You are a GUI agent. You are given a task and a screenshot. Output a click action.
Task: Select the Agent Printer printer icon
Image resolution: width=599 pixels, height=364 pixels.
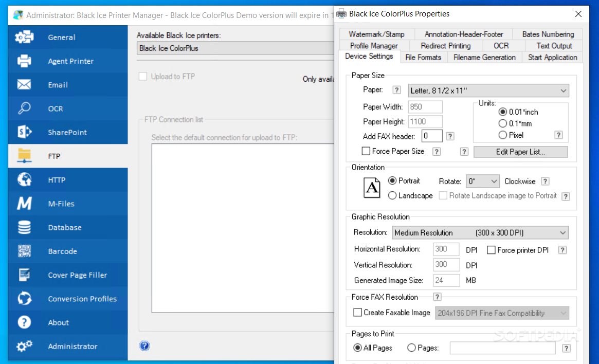[24, 61]
